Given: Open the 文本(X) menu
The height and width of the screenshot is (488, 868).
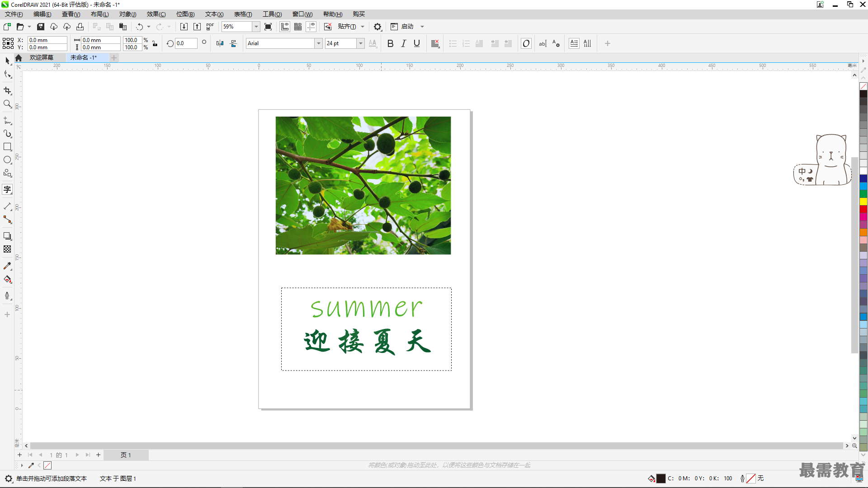Looking at the screenshot, I should click(x=214, y=14).
